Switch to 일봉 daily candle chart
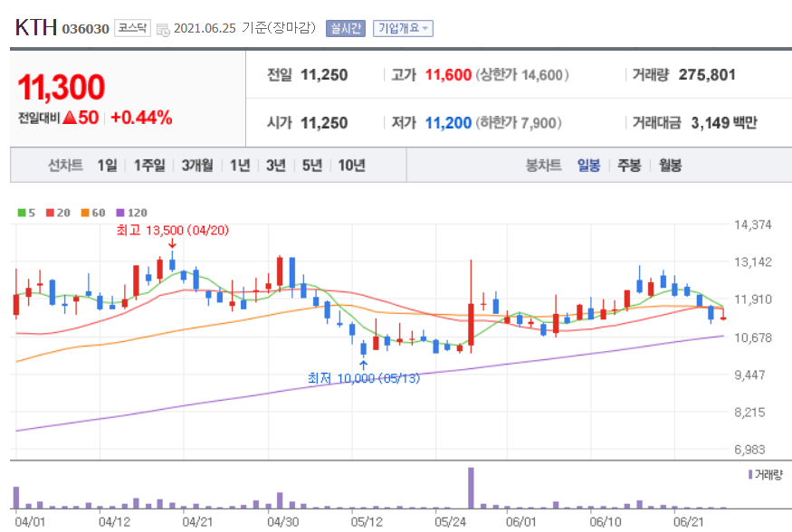792x532 pixels. (x=589, y=165)
